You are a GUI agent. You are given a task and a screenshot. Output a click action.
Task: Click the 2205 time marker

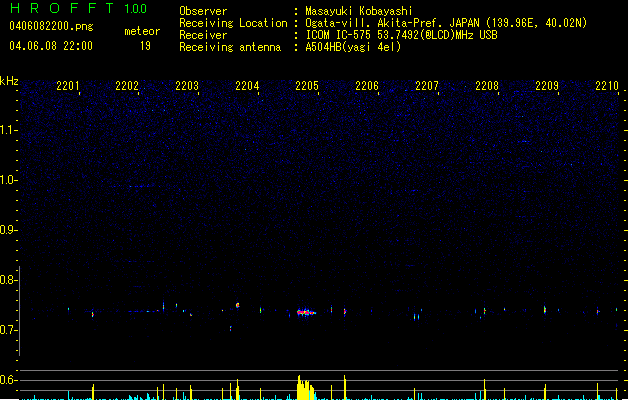[x=307, y=85]
